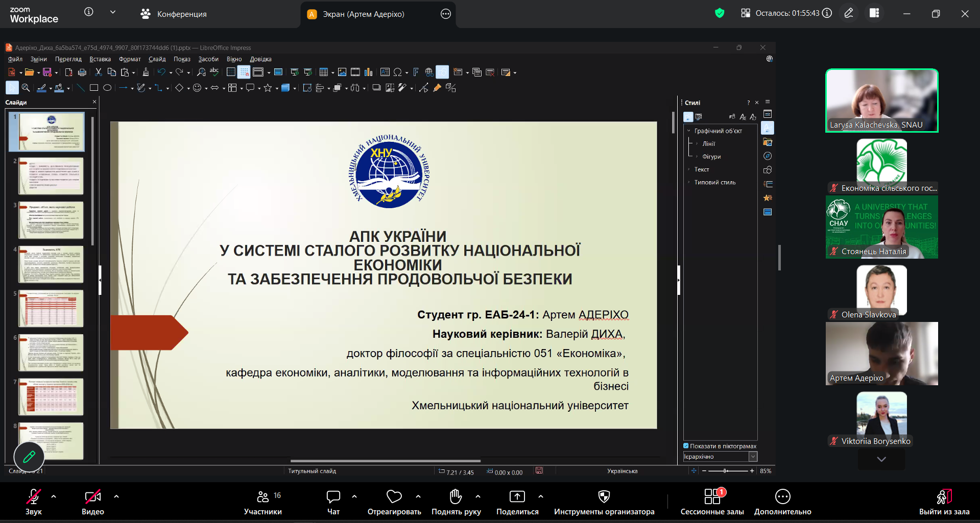Open the Breakout Rooms panel
980x523 pixels.
pyautogui.click(x=712, y=502)
